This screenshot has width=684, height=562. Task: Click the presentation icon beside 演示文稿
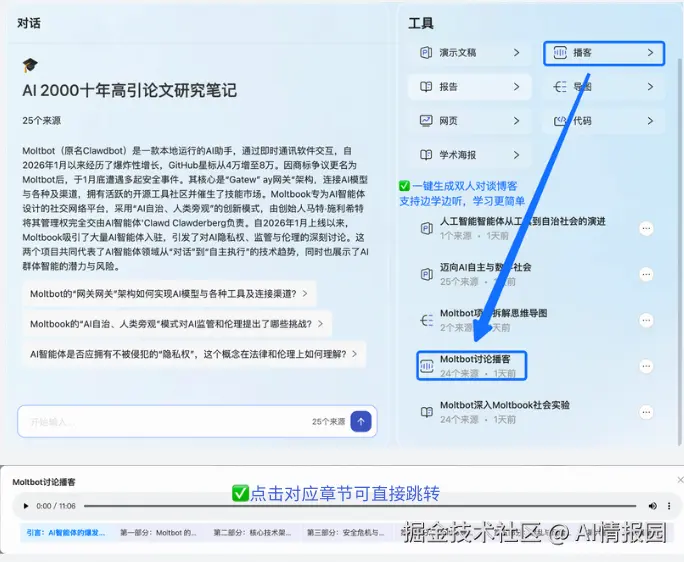coord(426,53)
